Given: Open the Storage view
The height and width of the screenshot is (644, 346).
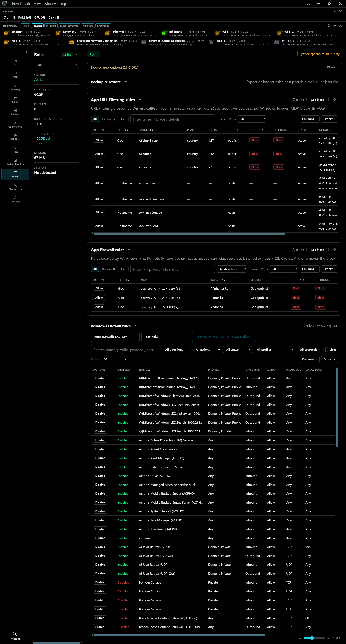Looking at the screenshot, I should coord(15,199).
